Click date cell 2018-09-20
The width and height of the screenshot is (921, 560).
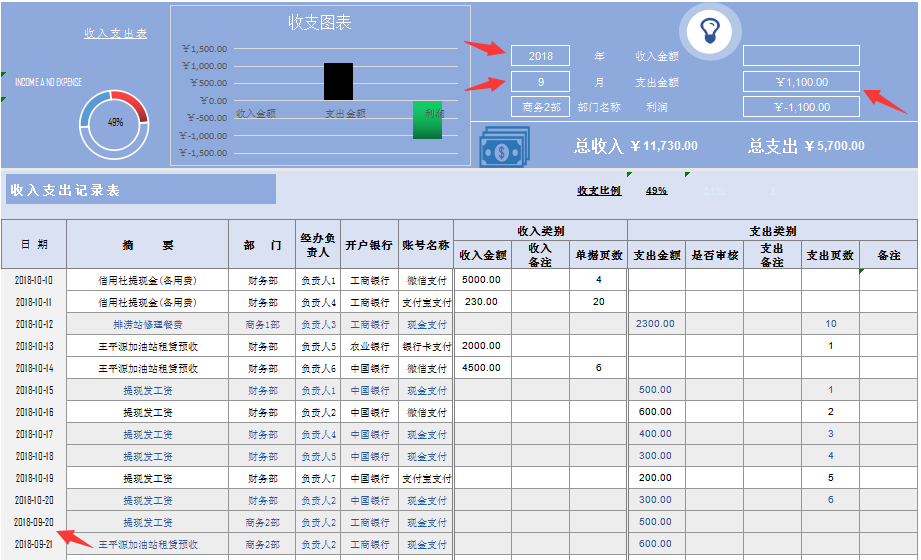click(x=34, y=522)
